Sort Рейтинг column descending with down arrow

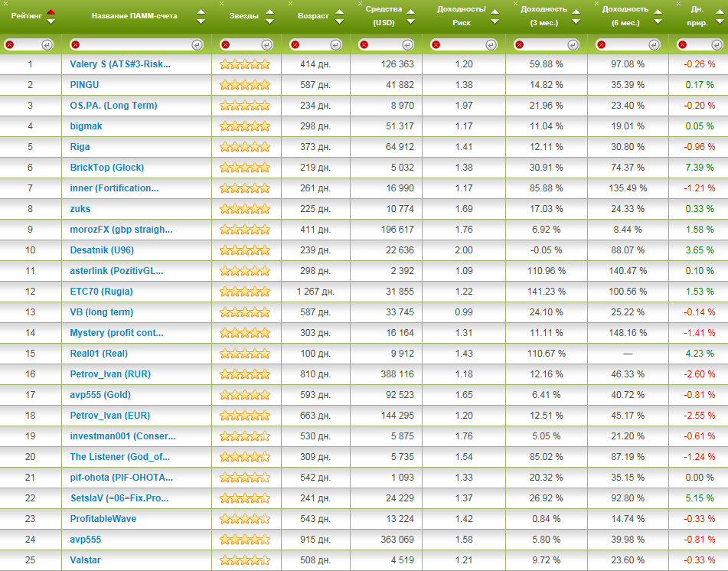tap(51, 21)
